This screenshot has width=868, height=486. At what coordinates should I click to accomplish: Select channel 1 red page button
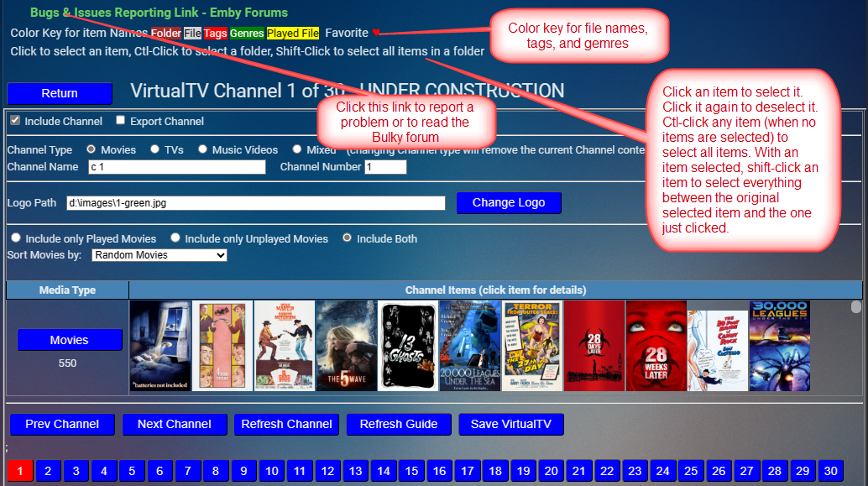(x=20, y=471)
